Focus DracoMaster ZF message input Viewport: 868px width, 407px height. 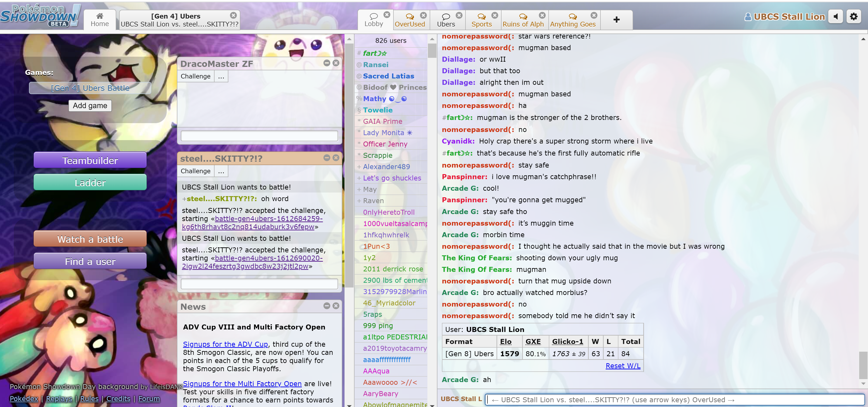click(259, 136)
